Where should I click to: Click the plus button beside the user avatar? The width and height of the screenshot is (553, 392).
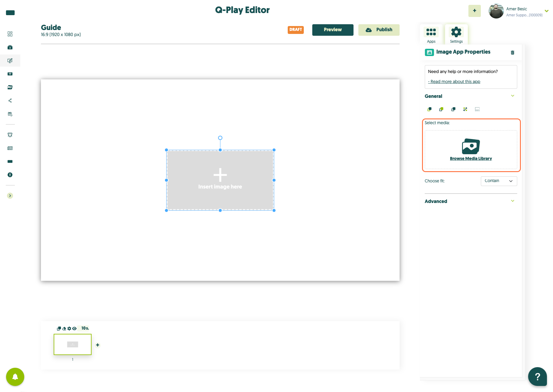tap(474, 11)
